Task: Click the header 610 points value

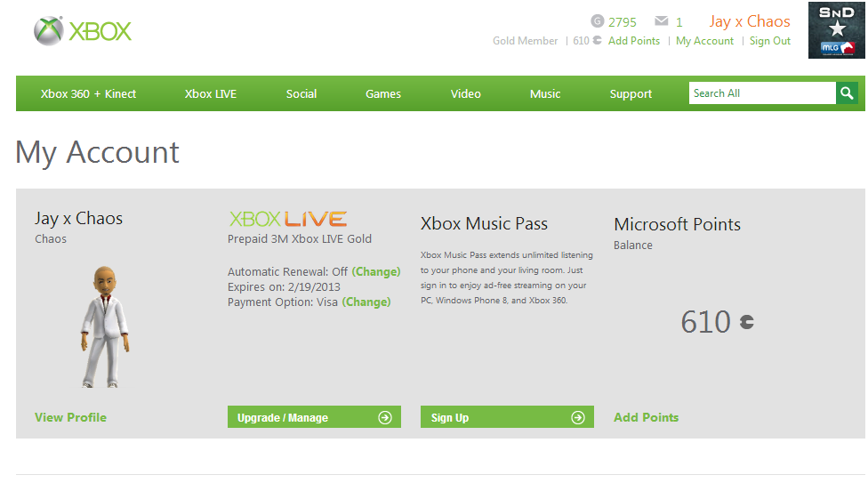Action: (582, 40)
